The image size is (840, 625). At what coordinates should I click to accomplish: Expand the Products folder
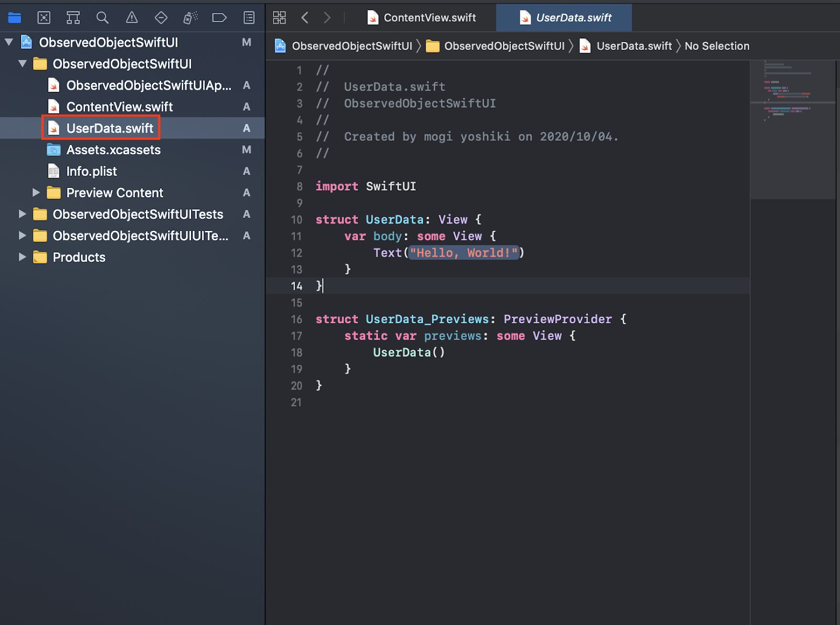23,257
